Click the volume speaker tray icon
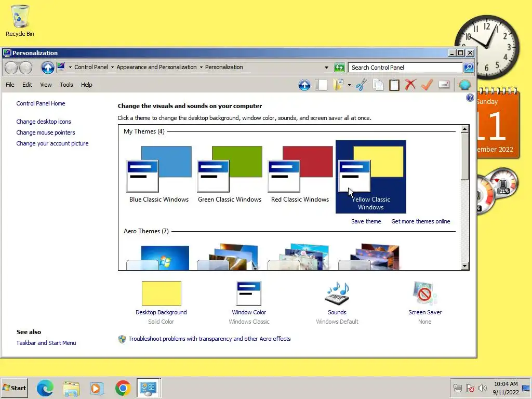This screenshot has height=399, width=532. (482, 388)
